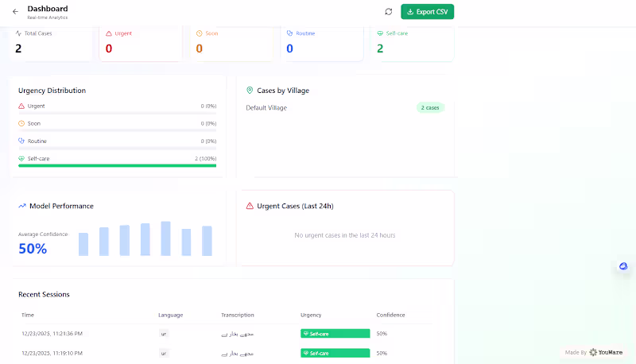
Task: Click the transcription text in 11:21:36 PM row
Action: (237, 334)
